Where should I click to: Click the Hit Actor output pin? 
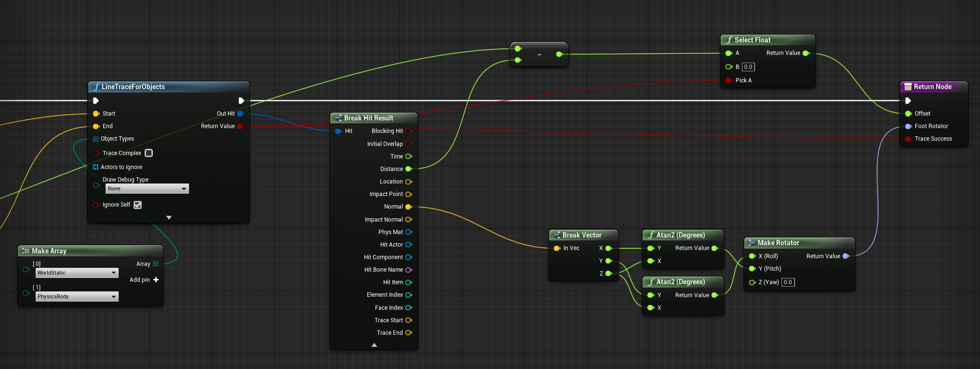409,245
